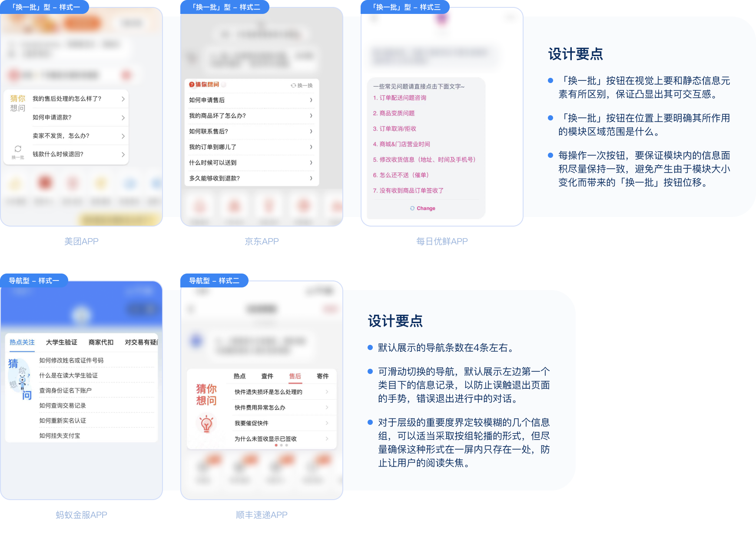
Task: Click 查询身份证名下账户 row
Action: coord(96,390)
